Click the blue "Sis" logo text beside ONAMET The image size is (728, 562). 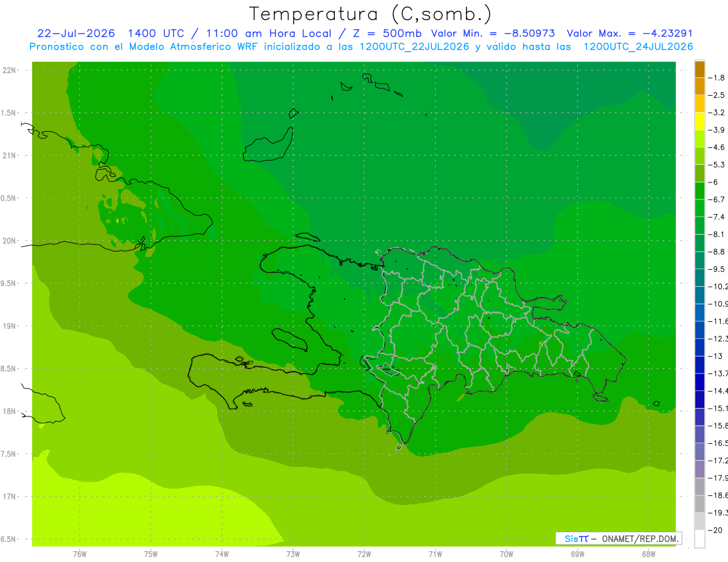click(570, 538)
